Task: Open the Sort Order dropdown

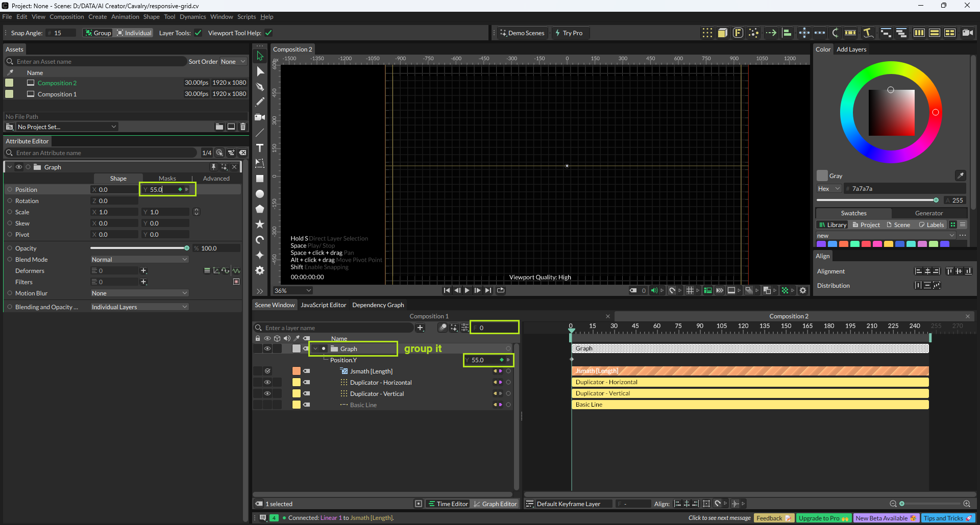Action: click(x=233, y=62)
